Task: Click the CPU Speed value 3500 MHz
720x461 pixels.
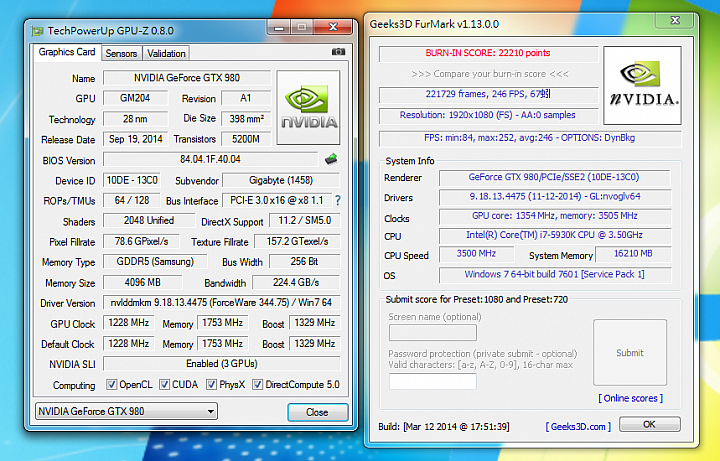Action: [x=476, y=253]
